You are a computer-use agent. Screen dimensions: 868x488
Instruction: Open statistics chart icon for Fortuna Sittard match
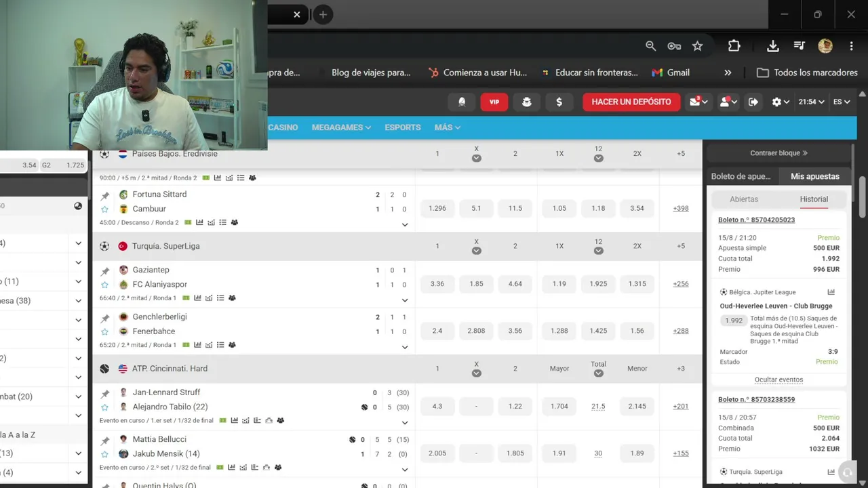coord(199,222)
